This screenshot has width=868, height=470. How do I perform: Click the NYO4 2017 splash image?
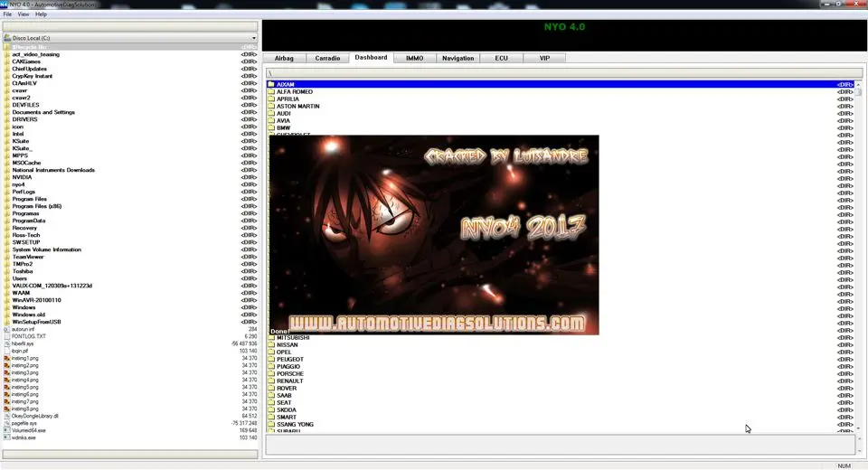pos(434,235)
